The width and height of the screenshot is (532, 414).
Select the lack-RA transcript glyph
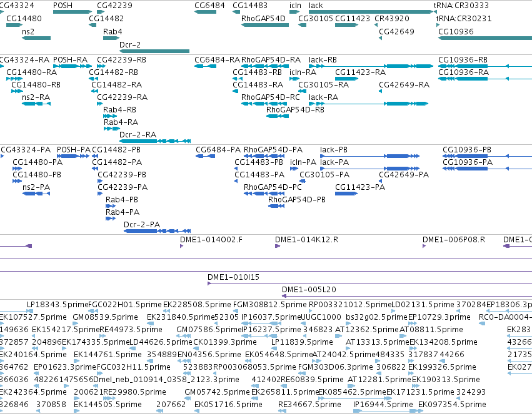pos(368,104)
